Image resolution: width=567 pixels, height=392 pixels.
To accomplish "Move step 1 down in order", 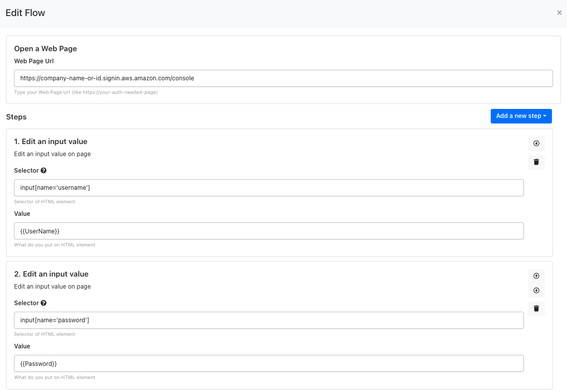I will pyautogui.click(x=536, y=144).
